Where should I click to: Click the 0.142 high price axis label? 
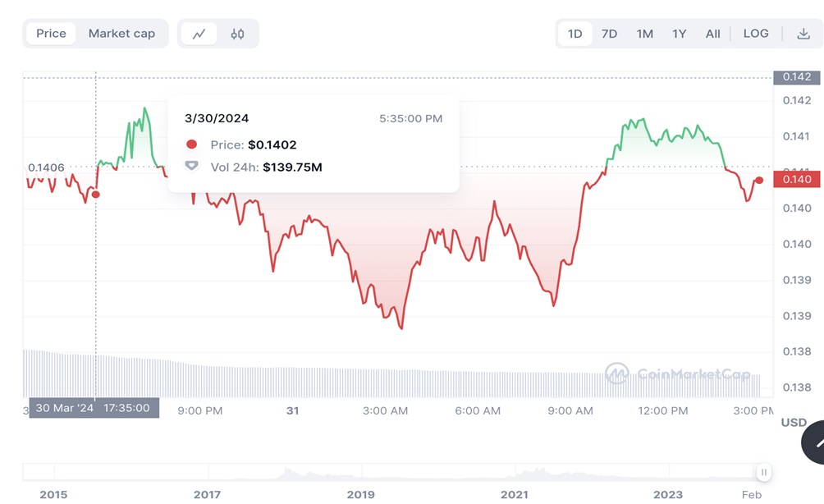click(797, 77)
